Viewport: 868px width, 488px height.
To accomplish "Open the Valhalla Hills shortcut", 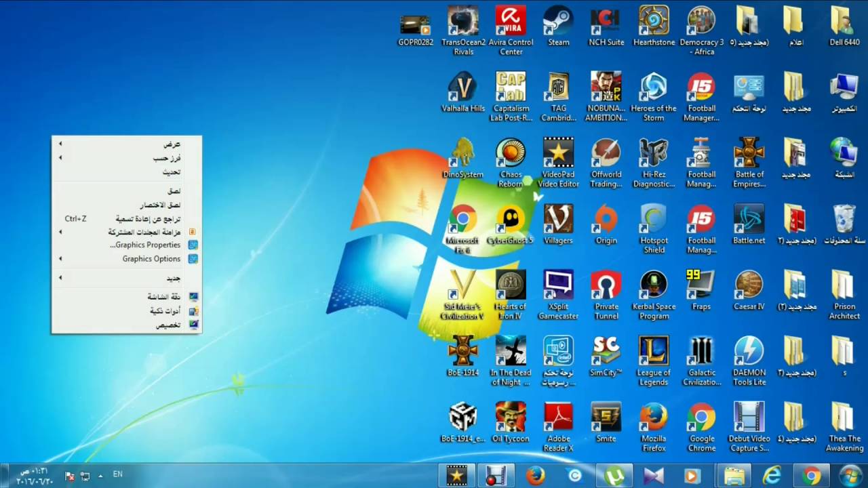I will click(463, 93).
